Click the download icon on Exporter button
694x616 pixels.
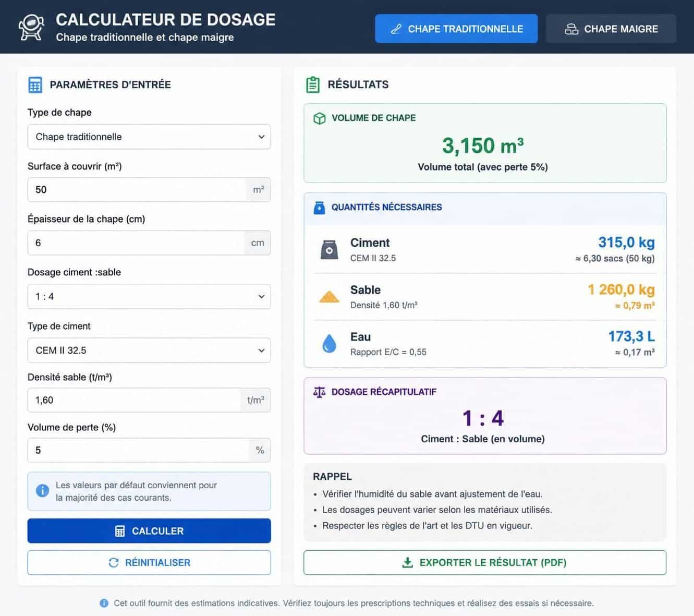[x=408, y=562]
